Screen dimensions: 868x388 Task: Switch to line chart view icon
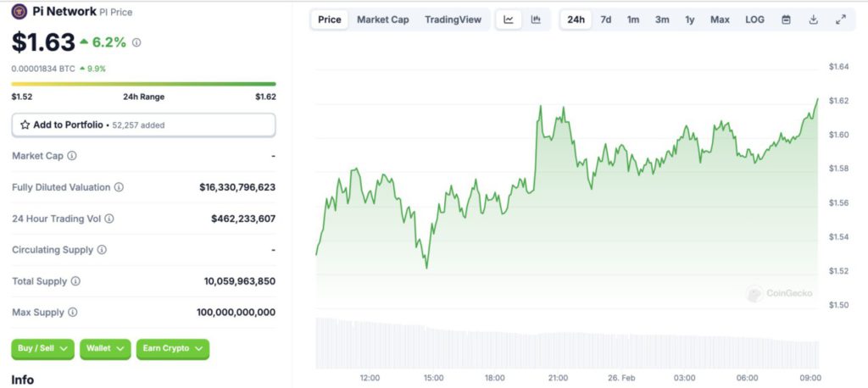(508, 19)
